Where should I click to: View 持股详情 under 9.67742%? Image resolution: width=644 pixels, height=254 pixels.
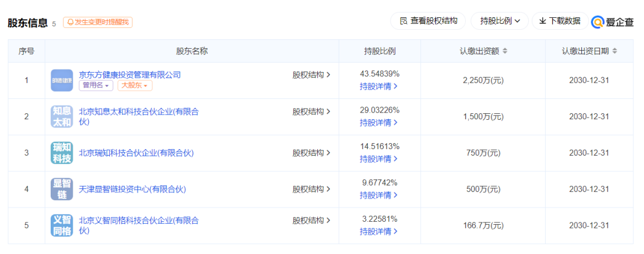click(379, 195)
